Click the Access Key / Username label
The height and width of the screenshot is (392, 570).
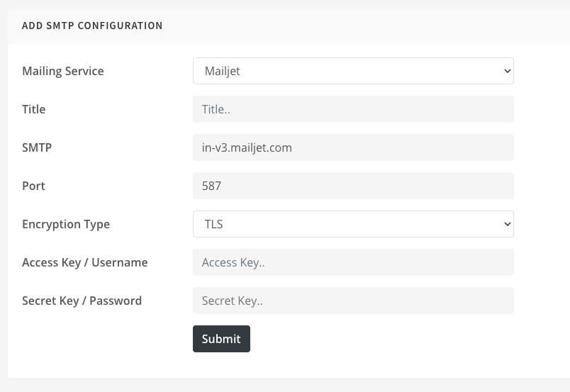[x=85, y=262]
